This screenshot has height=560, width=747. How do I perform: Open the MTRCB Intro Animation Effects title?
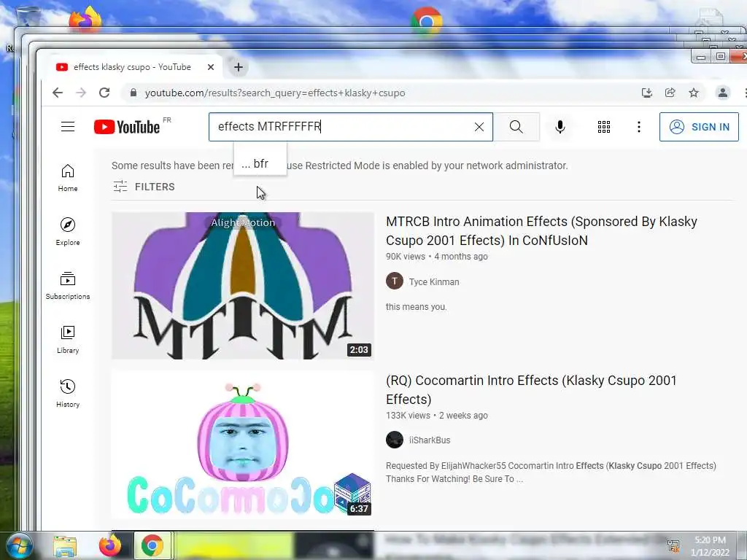541,231
